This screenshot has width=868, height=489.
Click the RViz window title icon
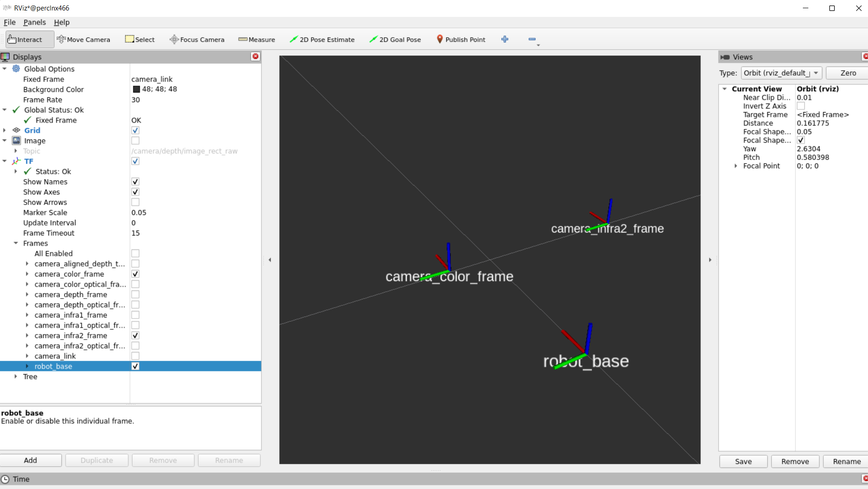point(7,8)
